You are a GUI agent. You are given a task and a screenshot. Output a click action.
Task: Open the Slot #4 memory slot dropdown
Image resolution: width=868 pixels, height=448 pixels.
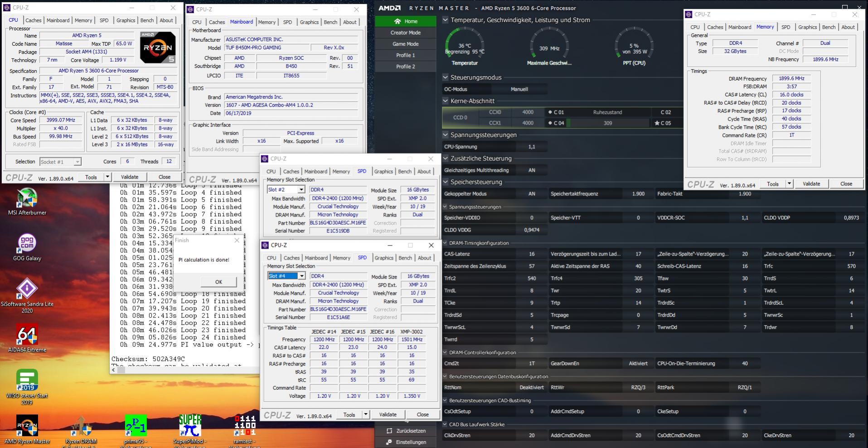pyautogui.click(x=301, y=276)
